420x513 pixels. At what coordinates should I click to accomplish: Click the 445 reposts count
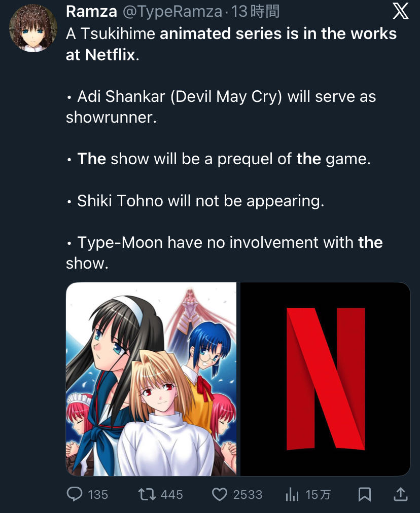click(x=171, y=495)
